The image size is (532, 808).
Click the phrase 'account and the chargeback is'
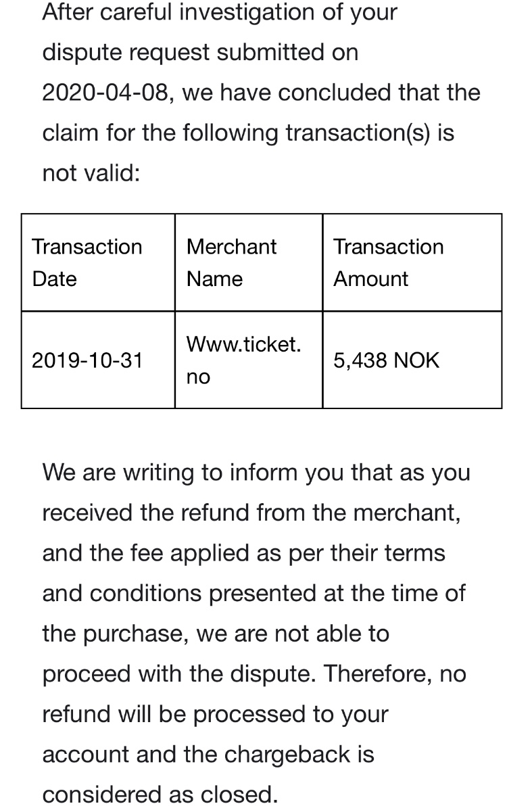208,755
